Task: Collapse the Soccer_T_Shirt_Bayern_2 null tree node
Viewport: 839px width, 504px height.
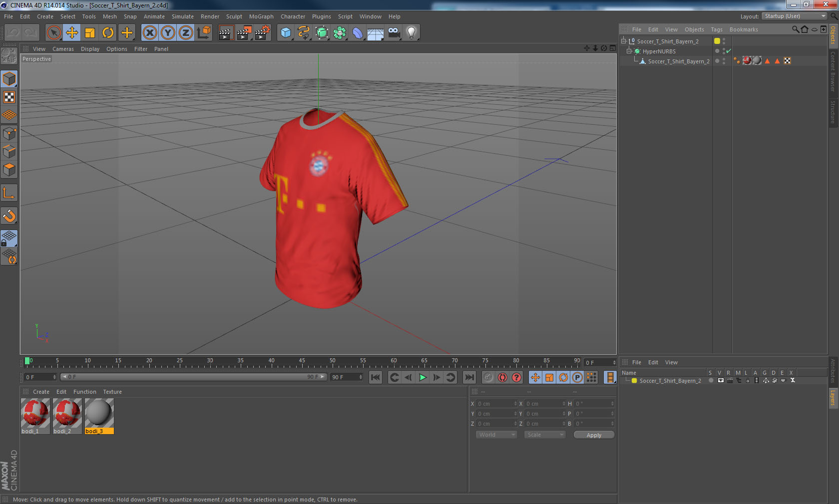Action: (x=624, y=41)
